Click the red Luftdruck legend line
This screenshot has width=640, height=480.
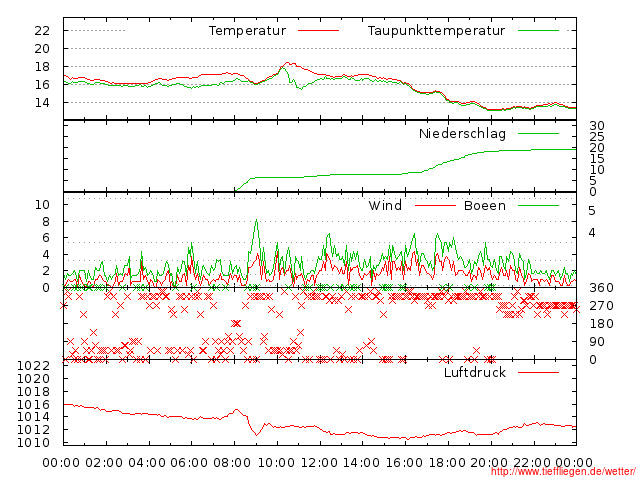pyautogui.click(x=538, y=372)
